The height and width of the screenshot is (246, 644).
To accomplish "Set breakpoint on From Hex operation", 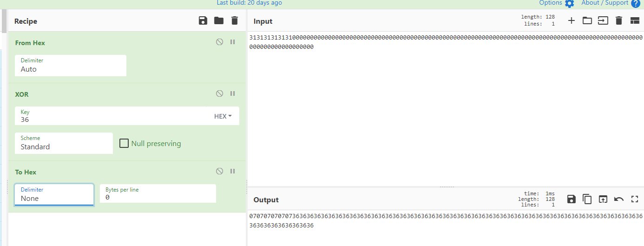I will tap(233, 42).
